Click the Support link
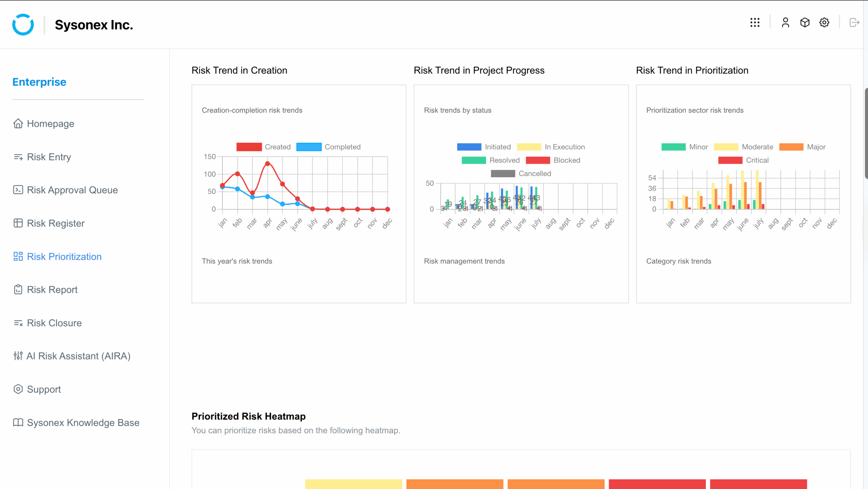The image size is (868, 489). coord(44,389)
